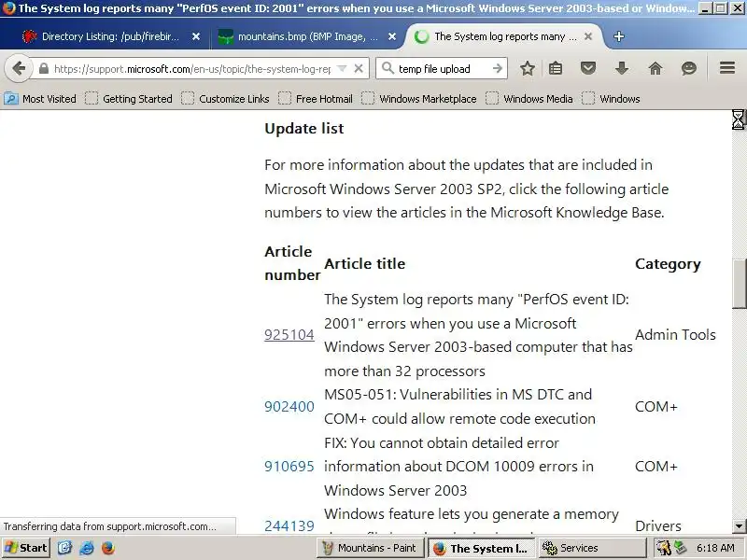Switch to mountains.bmp tab
The height and width of the screenshot is (560, 747).
[x=306, y=36]
